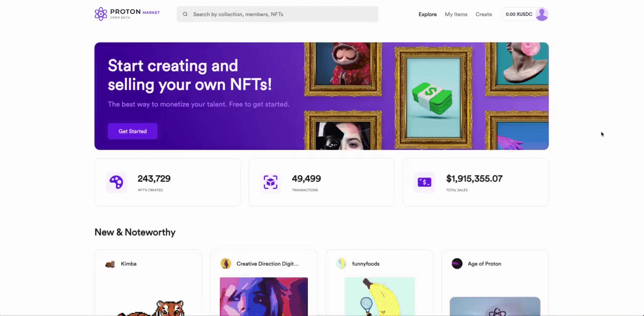Click the framed money stack banner artwork

tap(433, 96)
